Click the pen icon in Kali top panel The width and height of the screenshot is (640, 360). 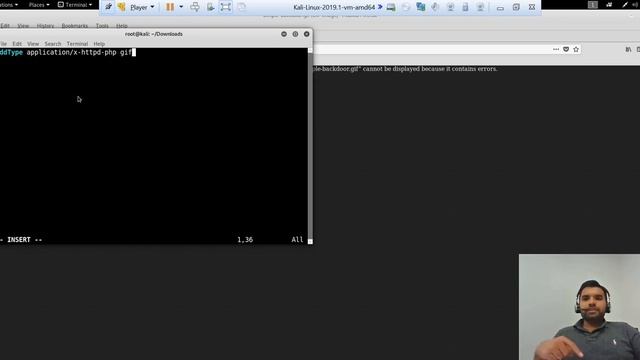tap(625, 4)
